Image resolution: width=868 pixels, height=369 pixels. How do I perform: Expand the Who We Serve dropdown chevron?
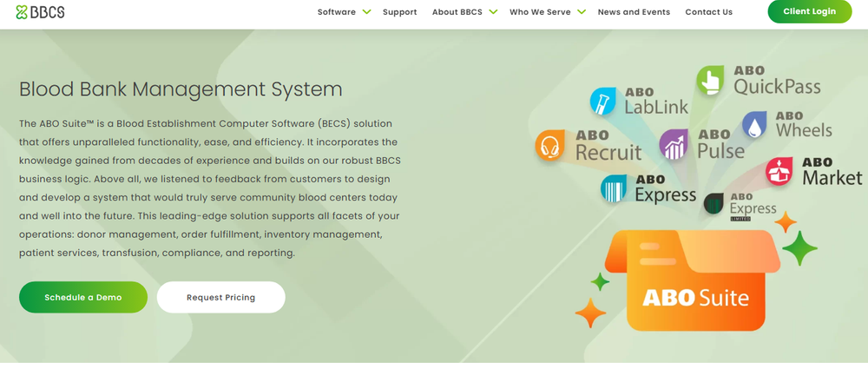582,11
